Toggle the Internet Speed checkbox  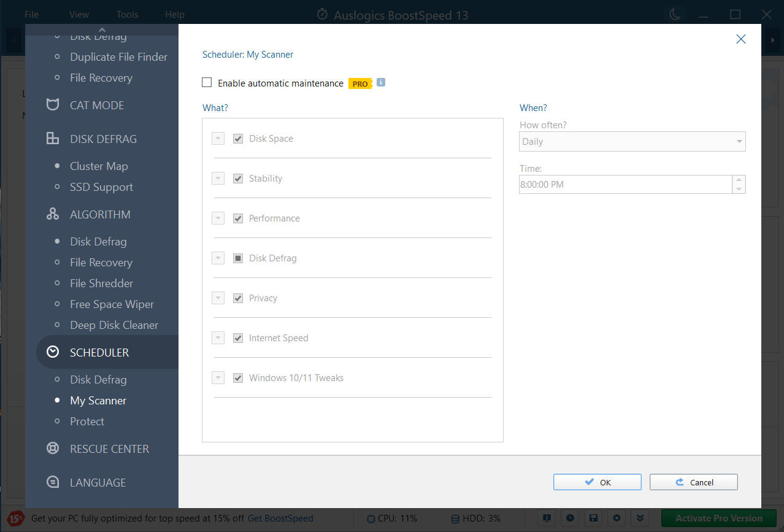click(x=238, y=338)
